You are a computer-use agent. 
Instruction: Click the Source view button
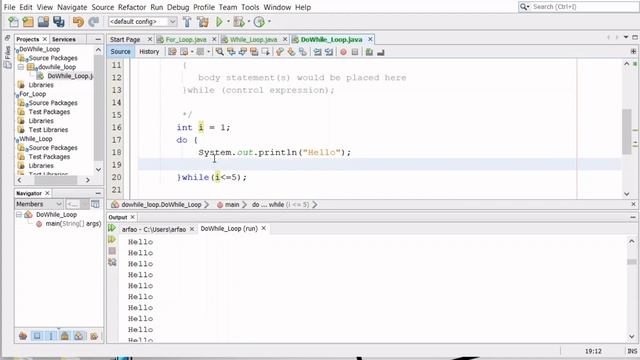pyautogui.click(x=120, y=51)
